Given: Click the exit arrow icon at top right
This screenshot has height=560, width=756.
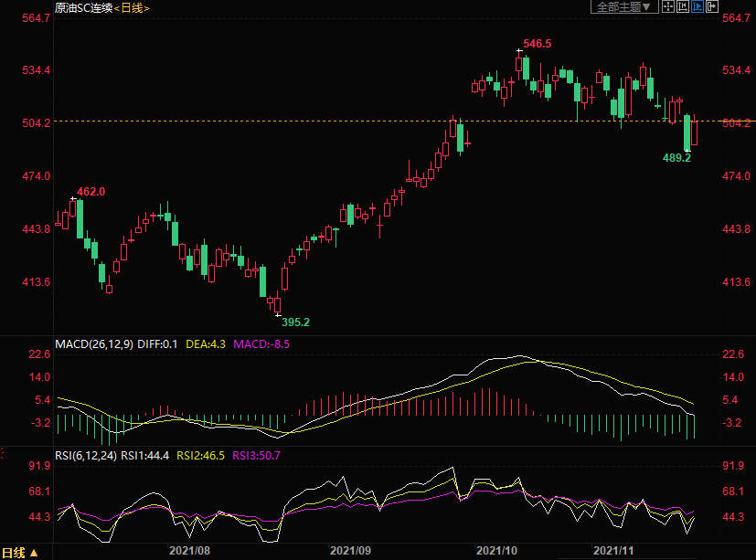Looking at the screenshot, I should click(711, 7).
